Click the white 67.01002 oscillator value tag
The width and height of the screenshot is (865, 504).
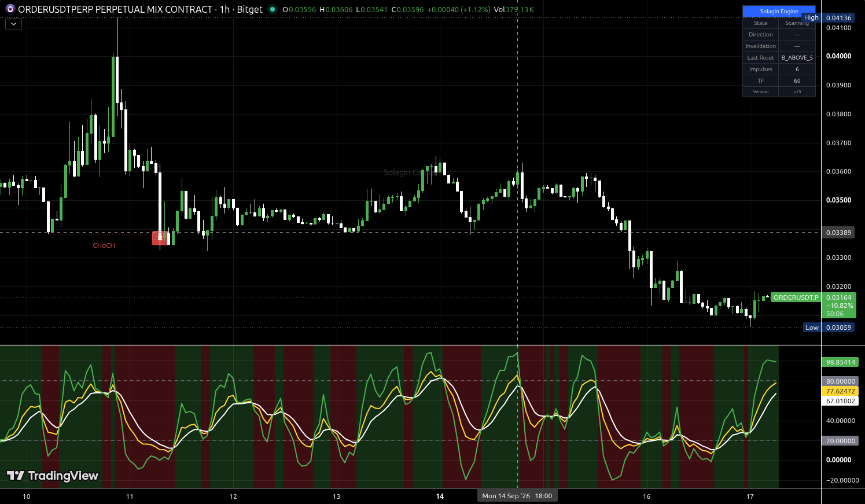click(x=840, y=401)
